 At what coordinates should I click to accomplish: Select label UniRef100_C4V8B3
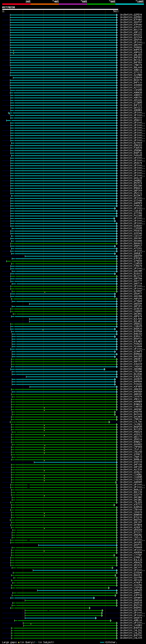[x=131, y=625]
